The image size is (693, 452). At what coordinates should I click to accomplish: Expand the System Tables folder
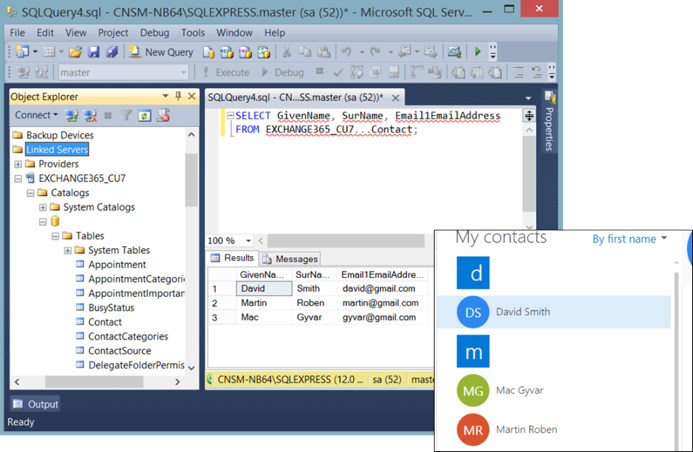[67, 251]
